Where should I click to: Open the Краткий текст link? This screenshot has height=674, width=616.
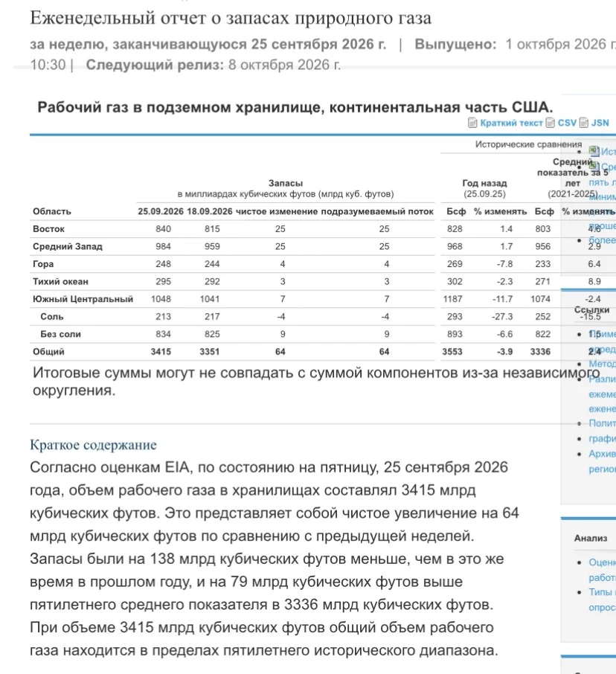511,123
